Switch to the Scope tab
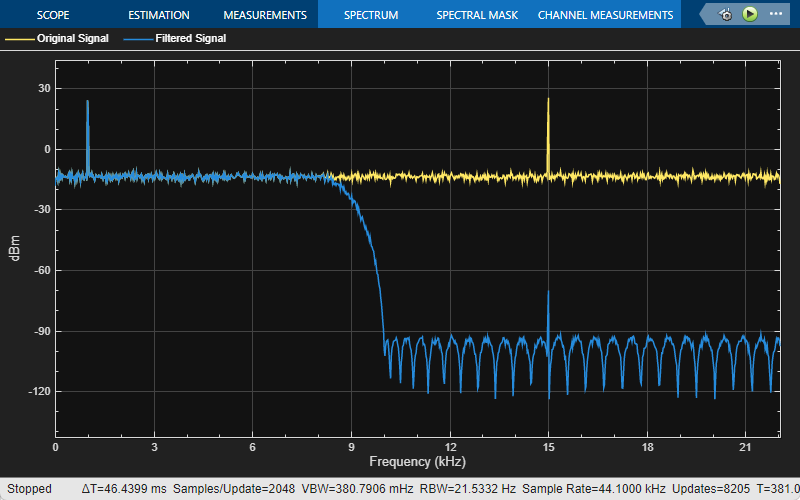This screenshot has height=500, width=800. click(53, 15)
